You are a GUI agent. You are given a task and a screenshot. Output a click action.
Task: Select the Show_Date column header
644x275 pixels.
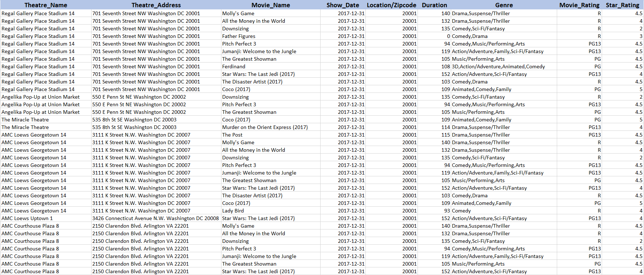[343, 5]
